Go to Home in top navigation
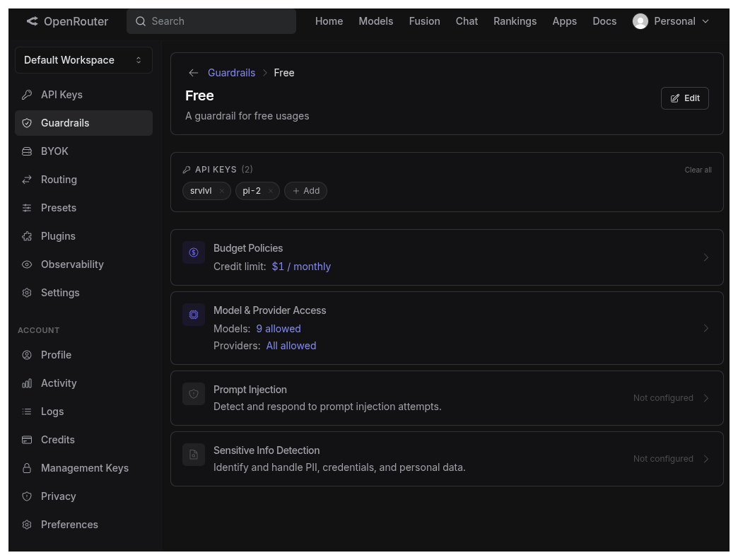738x560 pixels. (x=329, y=21)
